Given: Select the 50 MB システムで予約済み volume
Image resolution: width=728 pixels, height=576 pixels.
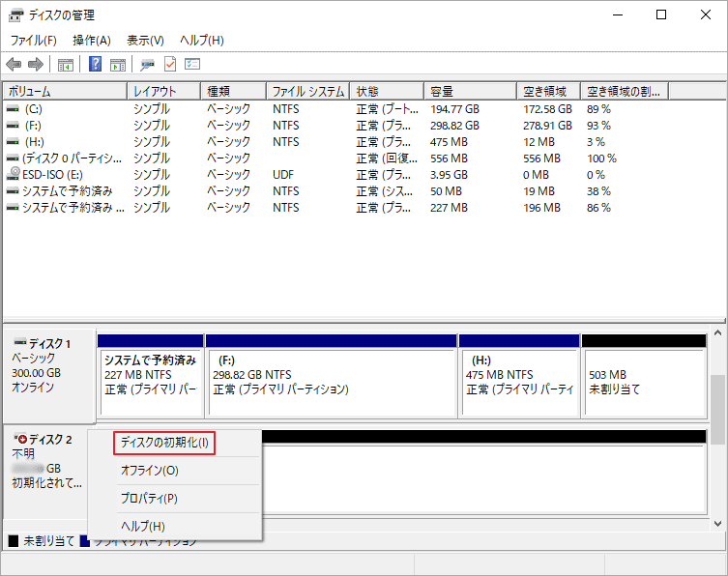Looking at the screenshot, I should (68, 190).
